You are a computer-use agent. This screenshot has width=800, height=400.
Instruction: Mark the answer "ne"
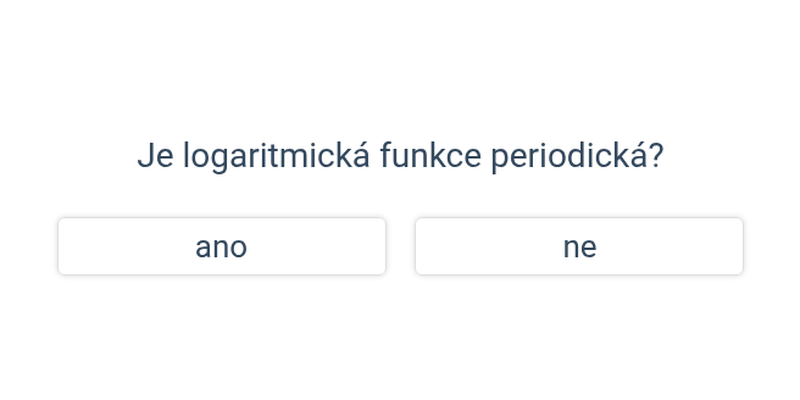(579, 246)
